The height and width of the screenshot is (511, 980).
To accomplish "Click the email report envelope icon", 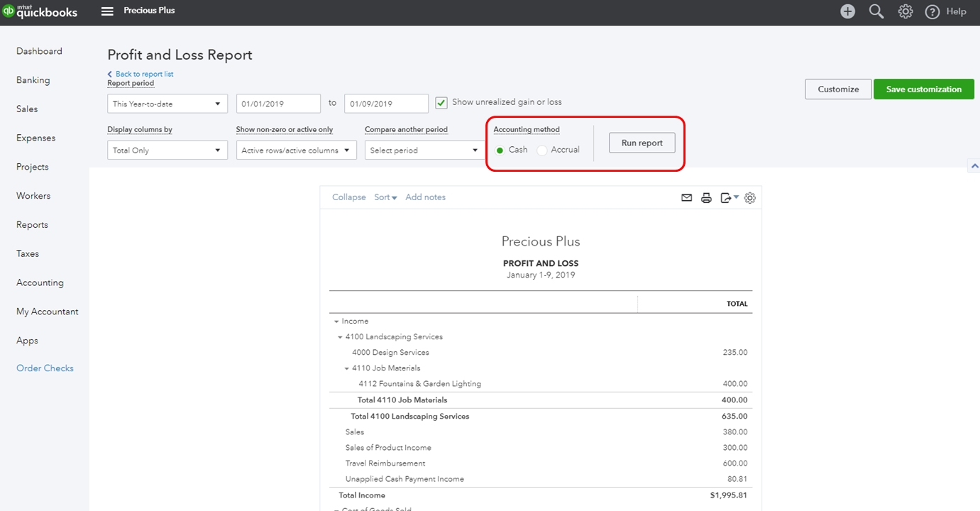I will [686, 198].
